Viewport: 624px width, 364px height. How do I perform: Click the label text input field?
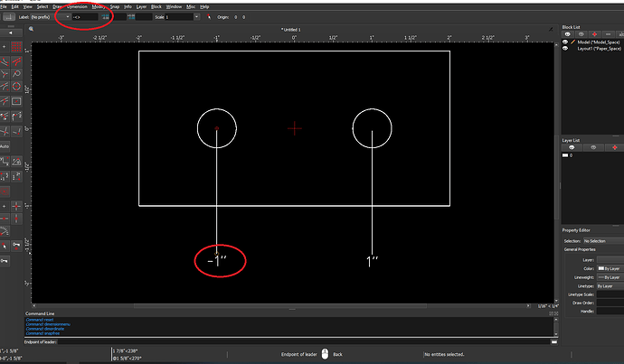click(83, 16)
